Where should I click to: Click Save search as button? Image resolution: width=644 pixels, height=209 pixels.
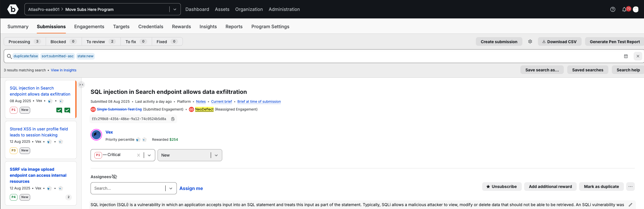pyautogui.click(x=542, y=70)
